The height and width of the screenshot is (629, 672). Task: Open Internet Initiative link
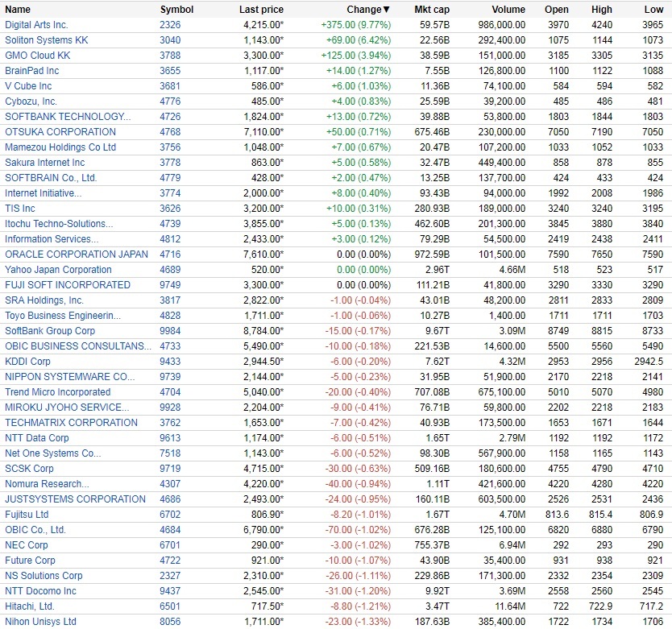tap(44, 193)
